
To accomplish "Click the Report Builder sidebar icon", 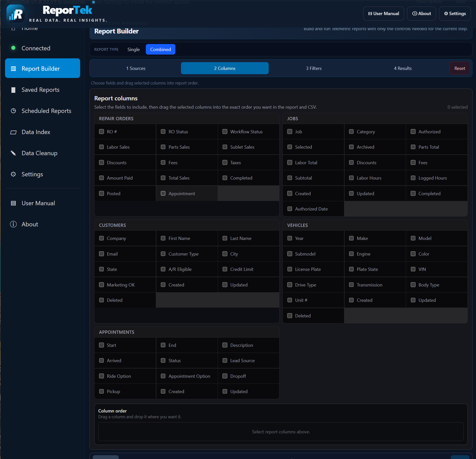I will pyautogui.click(x=13, y=69).
